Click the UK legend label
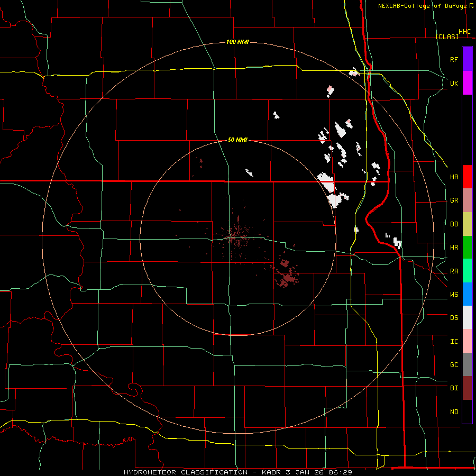The image size is (476, 476). (x=454, y=83)
